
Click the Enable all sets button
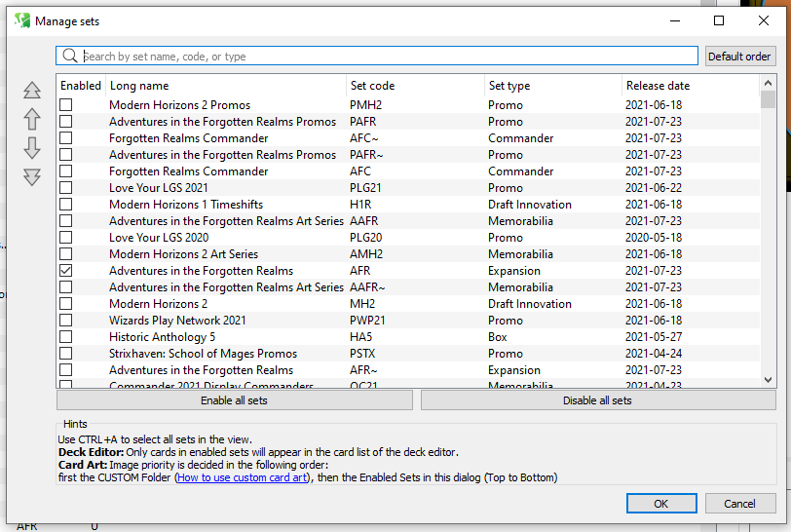coord(235,400)
